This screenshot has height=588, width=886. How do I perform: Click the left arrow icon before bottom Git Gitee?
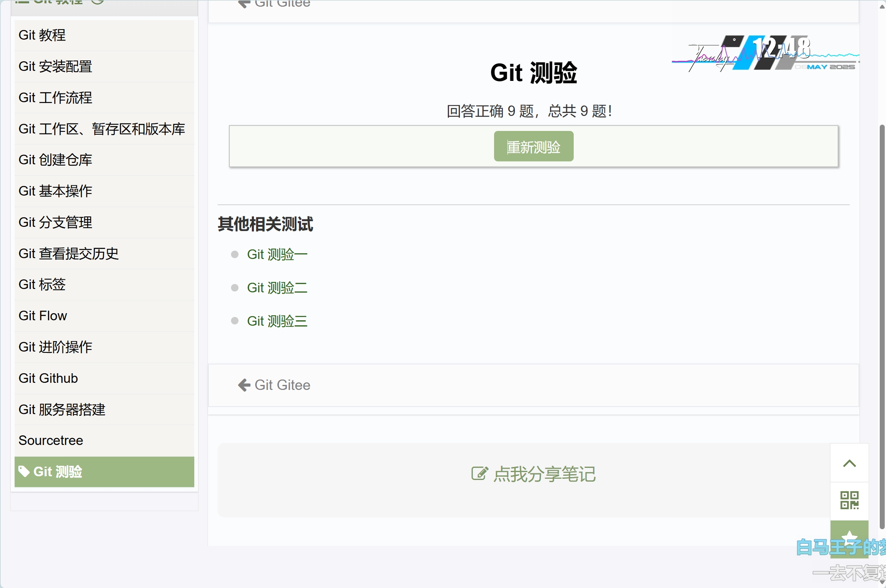pos(244,385)
